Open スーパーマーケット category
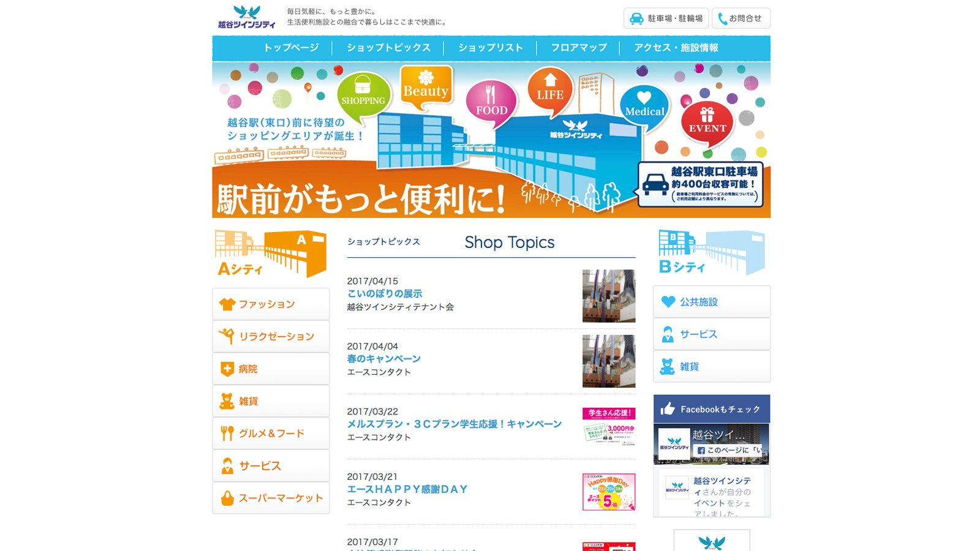This screenshot has height=551, width=980. [x=271, y=498]
